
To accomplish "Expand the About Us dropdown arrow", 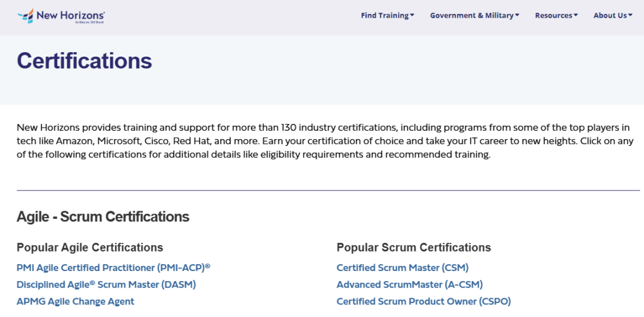I will (x=630, y=15).
